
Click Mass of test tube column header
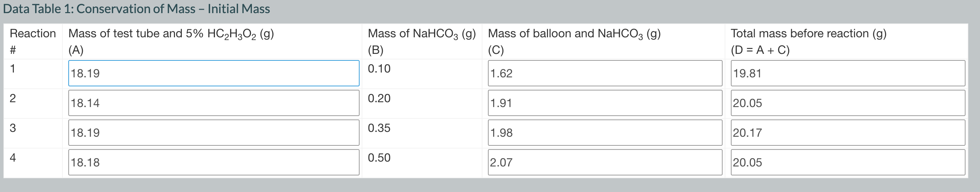[171, 41]
